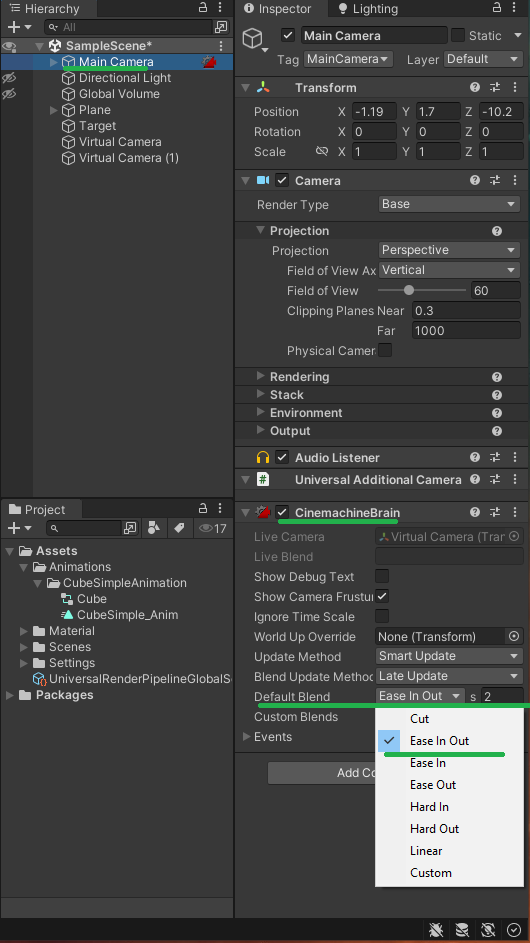The width and height of the screenshot is (530, 943).
Task: Open Hierarchy create plus menu
Action: [x=19, y=27]
